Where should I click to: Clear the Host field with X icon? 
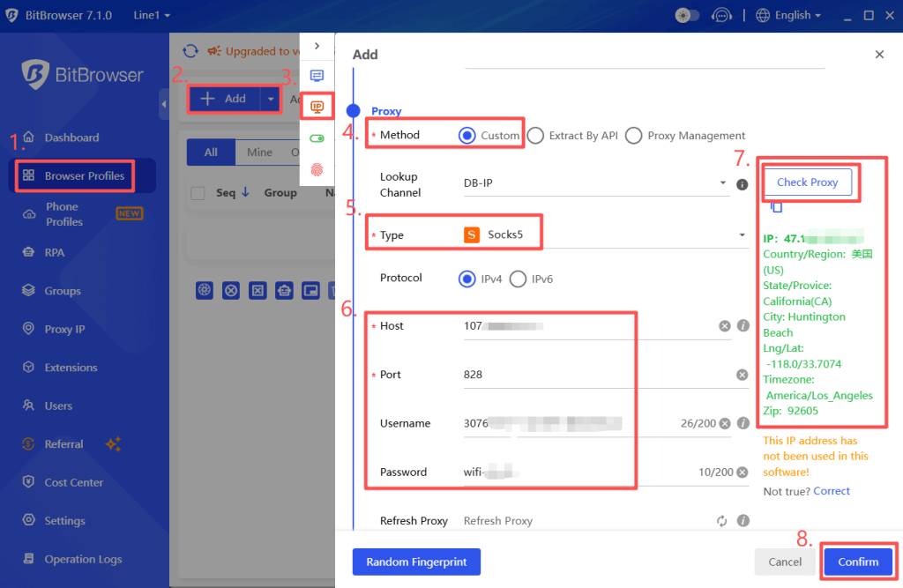725,326
